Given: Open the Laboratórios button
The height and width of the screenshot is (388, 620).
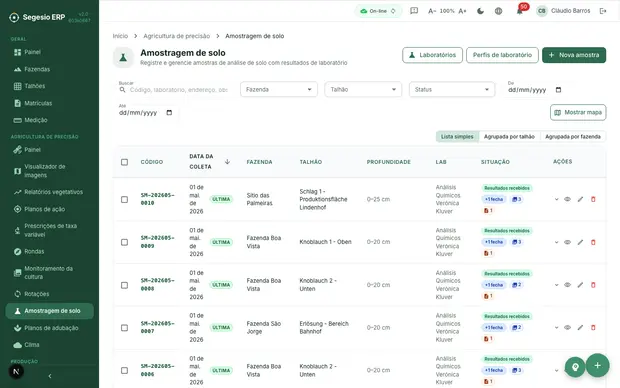Looking at the screenshot, I should pos(432,55).
